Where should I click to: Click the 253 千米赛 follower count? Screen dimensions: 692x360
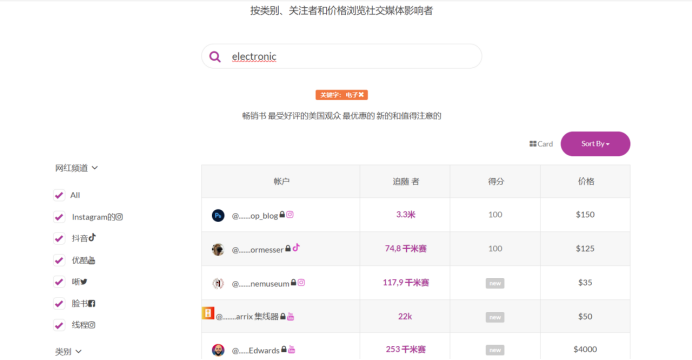(406, 349)
